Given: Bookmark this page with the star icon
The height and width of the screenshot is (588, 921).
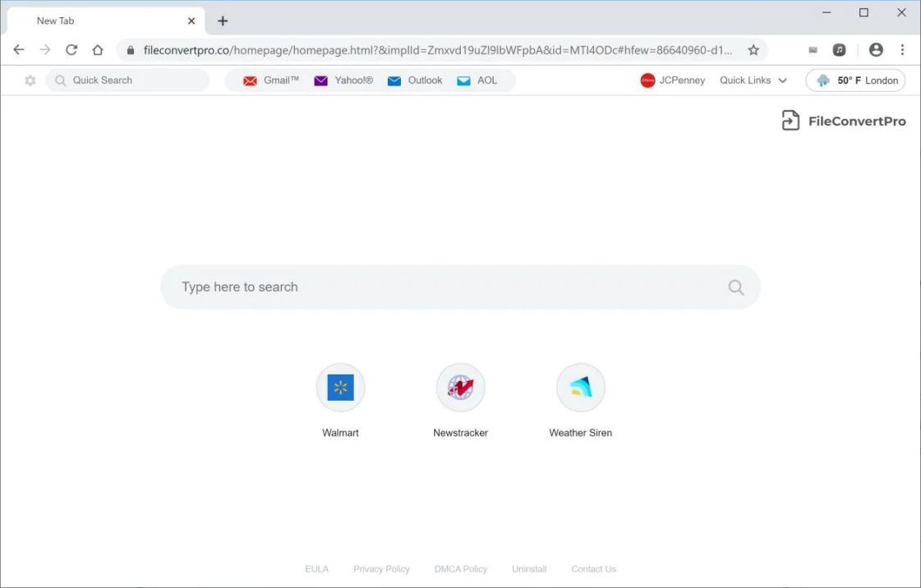Looking at the screenshot, I should pos(753,50).
